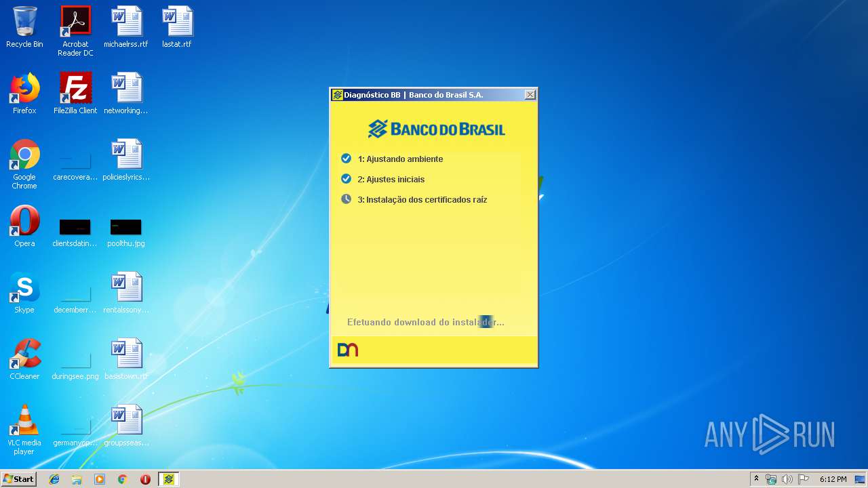Select the policieslyrics document icon
868x488 pixels.
[x=126, y=160]
